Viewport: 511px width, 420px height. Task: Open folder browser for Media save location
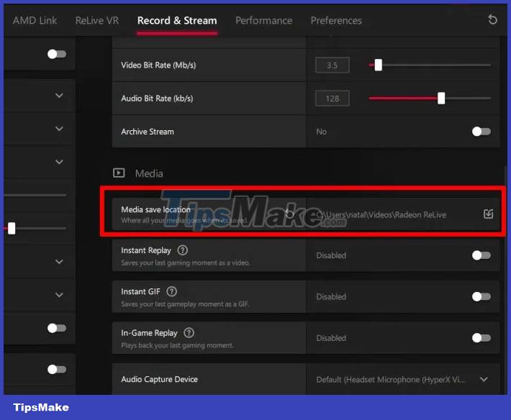click(x=488, y=214)
